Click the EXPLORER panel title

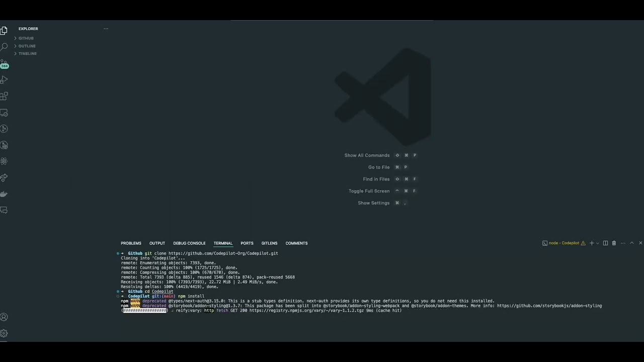[28, 29]
